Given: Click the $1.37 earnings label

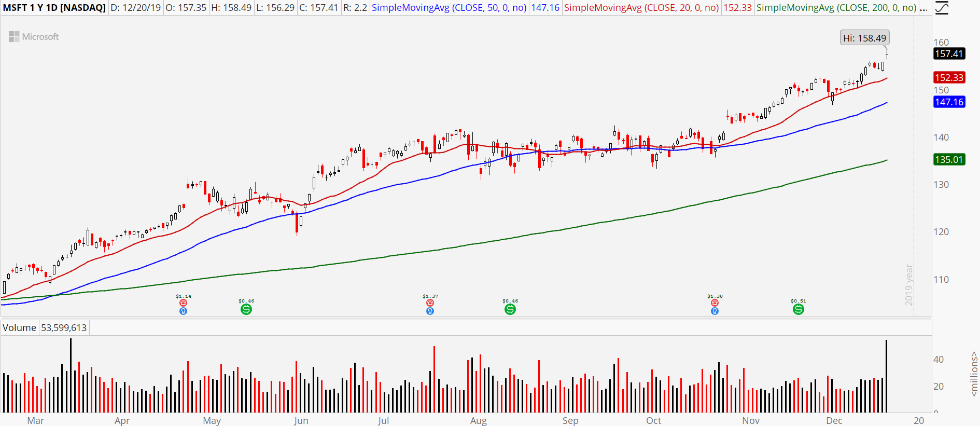Looking at the screenshot, I should [430, 296].
